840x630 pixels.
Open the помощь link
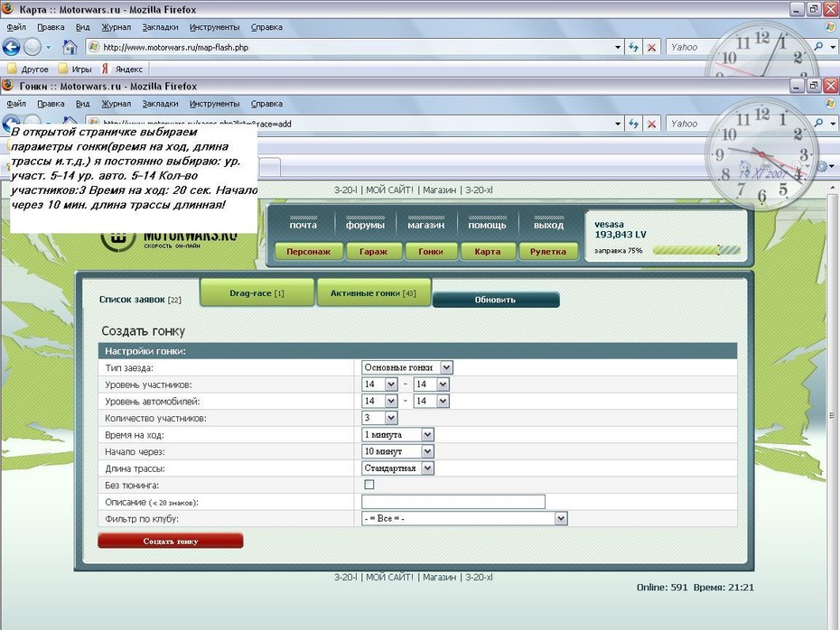point(487,226)
